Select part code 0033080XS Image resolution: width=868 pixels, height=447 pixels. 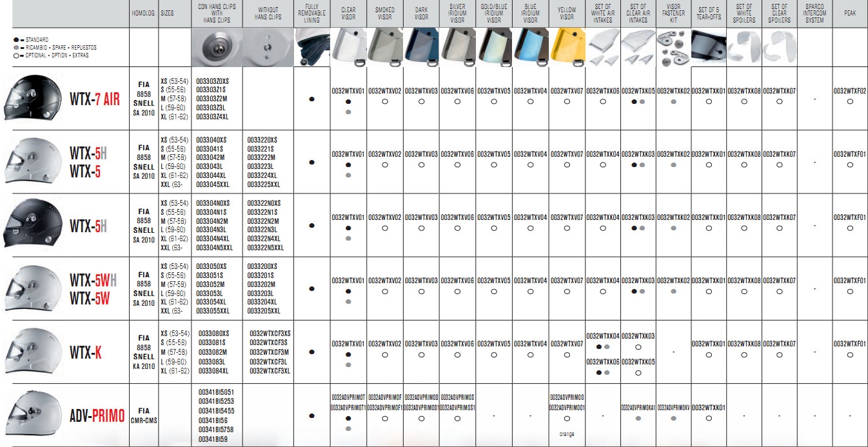click(214, 333)
